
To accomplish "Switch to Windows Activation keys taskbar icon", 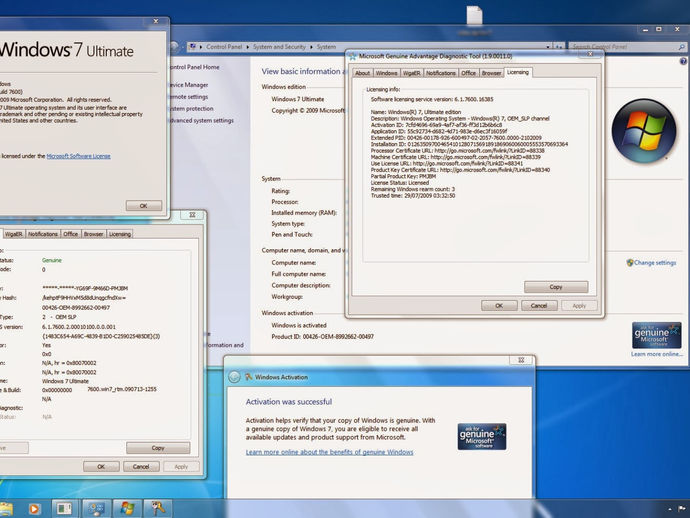I will 158,509.
